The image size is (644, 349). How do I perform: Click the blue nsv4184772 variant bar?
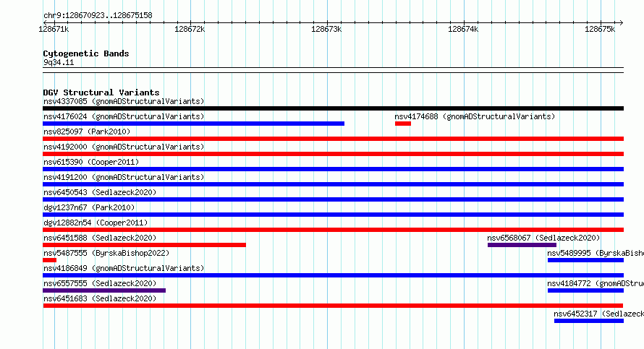click(x=585, y=290)
